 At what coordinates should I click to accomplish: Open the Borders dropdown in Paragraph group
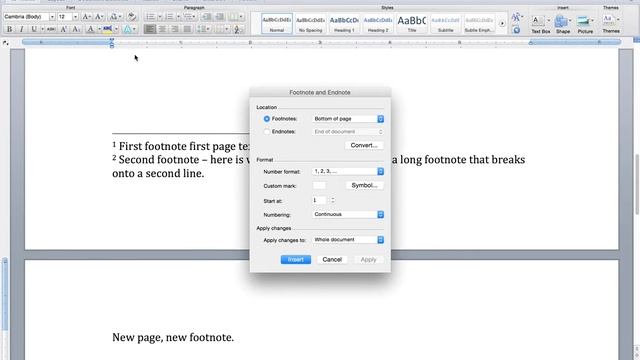click(x=222, y=29)
